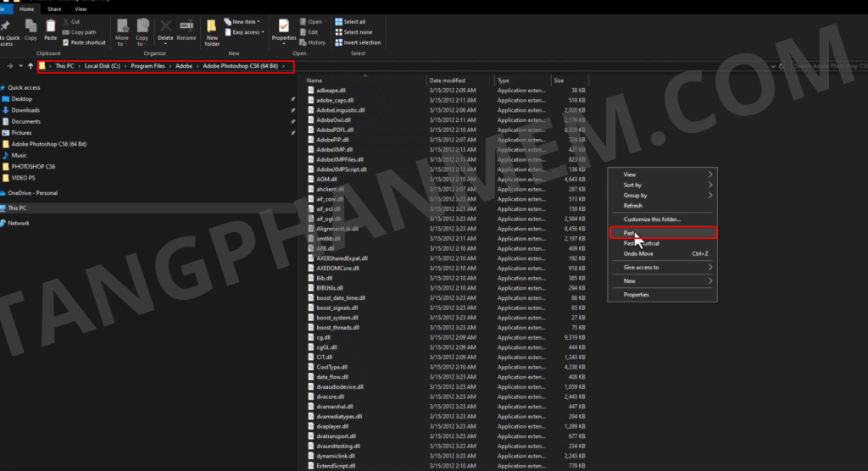Choose Paste from the context menu
The width and height of the screenshot is (868, 471).
point(629,233)
